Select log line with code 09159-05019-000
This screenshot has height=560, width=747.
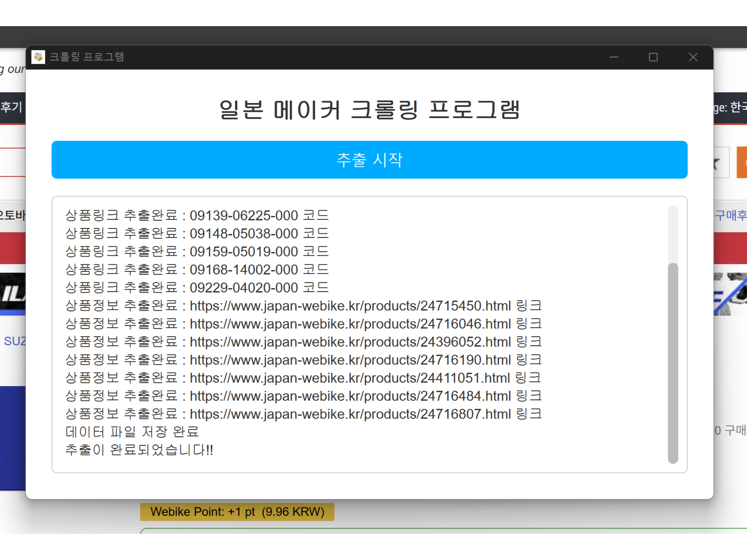[x=197, y=251]
